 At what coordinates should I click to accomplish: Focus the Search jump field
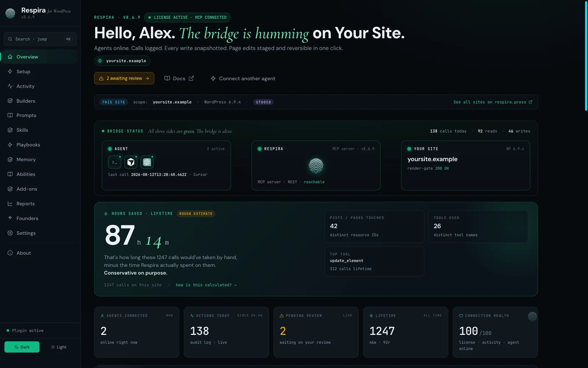click(40, 39)
